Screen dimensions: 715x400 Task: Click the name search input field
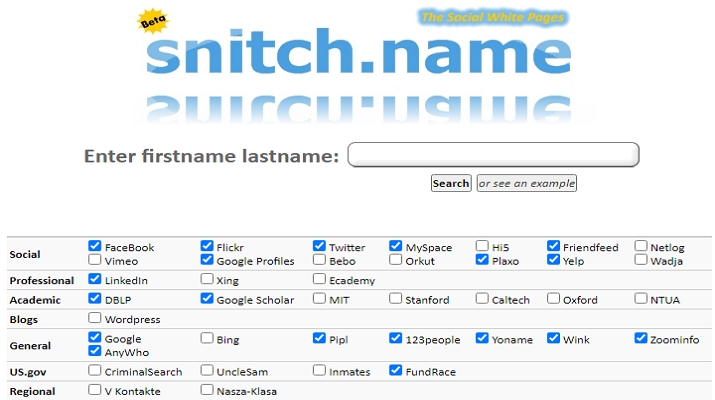[x=493, y=155]
